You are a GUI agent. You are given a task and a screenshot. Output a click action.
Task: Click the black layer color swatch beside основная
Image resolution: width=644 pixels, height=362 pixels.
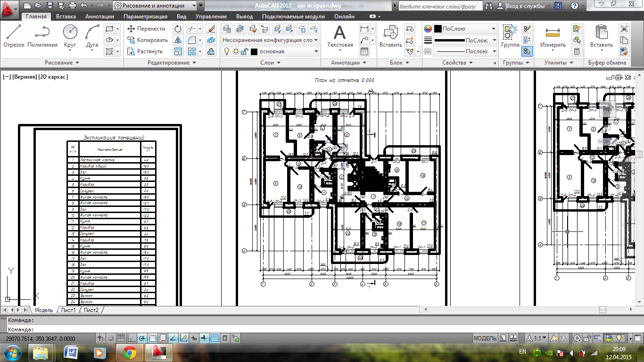click(254, 51)
